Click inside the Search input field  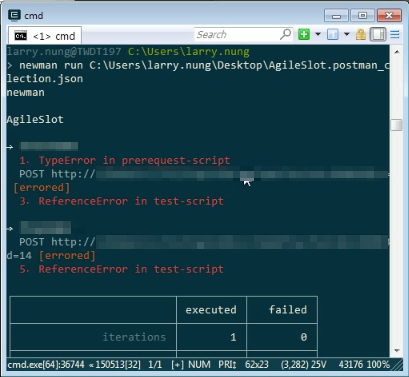pyautogui.click(x=237, y=34)
